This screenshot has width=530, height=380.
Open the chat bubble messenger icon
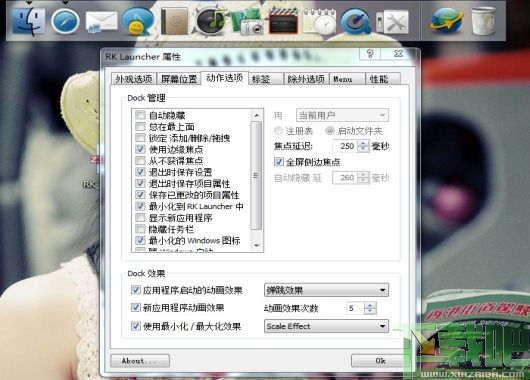pyautogui.click(x=138, y=21)
